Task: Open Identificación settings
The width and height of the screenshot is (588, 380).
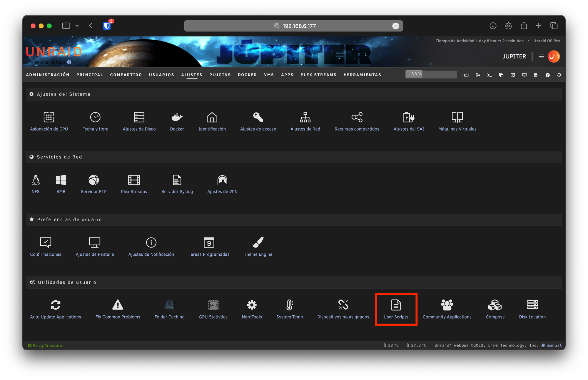Action: [212, 122]
